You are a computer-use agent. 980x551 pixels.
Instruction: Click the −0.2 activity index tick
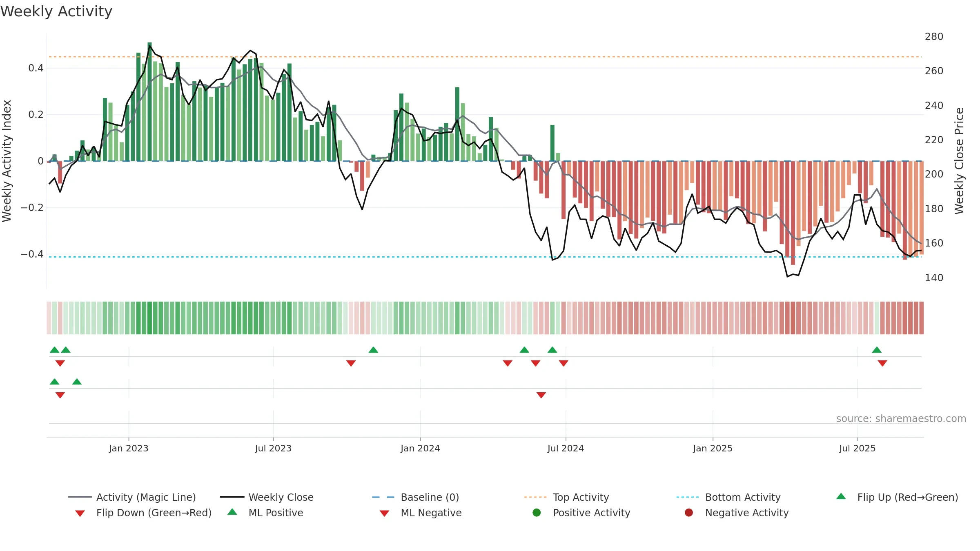tap(32, 208)
